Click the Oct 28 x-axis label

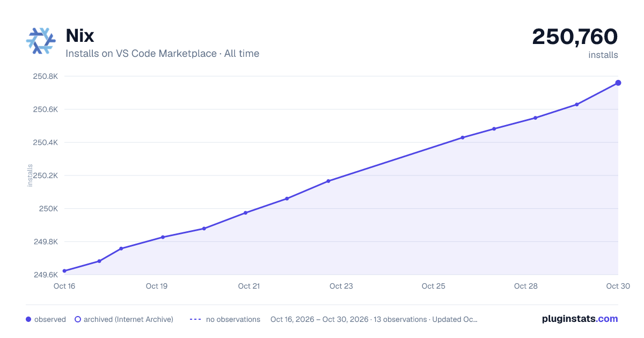pos(526,286)
